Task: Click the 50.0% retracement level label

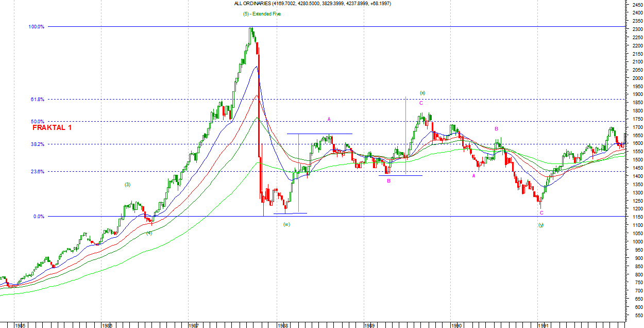Action: click(x=38, y=122)
